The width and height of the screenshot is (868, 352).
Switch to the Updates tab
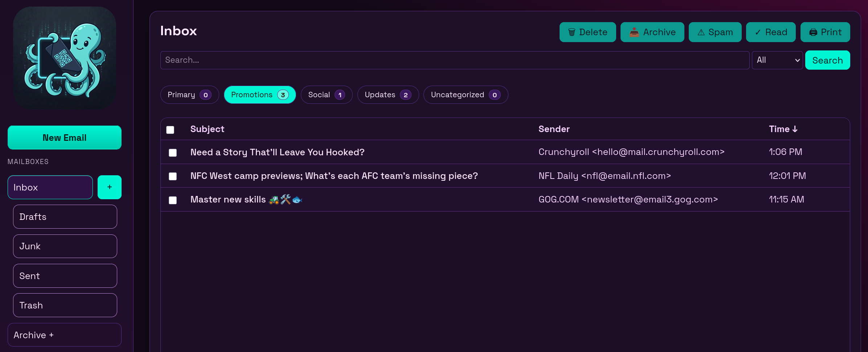tap(388, 95)
